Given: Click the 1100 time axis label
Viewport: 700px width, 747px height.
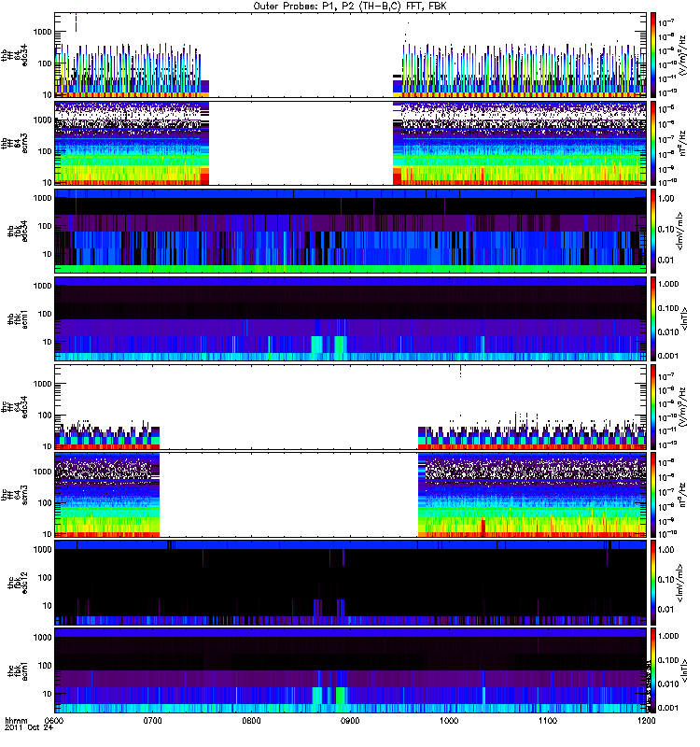Looking at the screenshot, I should pyautogui.click(x=549, y=720).
